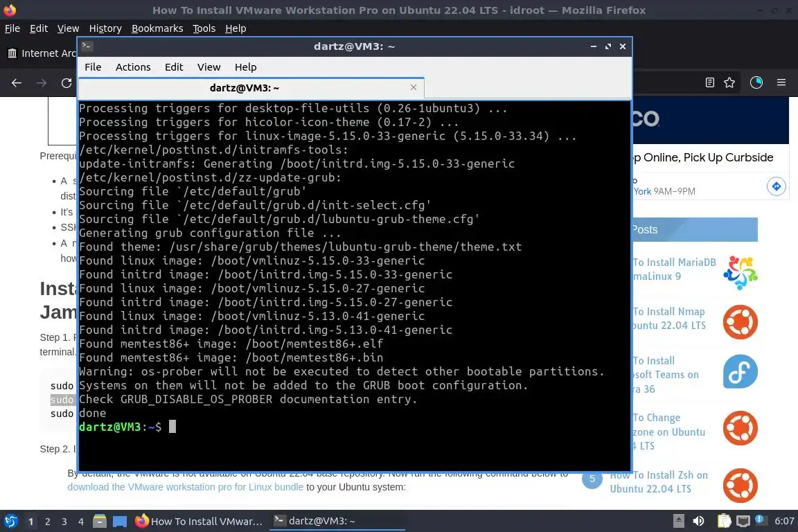Open Install MariaDB post link
This screenshot has height=532, width=798.
tap(674, 269)
